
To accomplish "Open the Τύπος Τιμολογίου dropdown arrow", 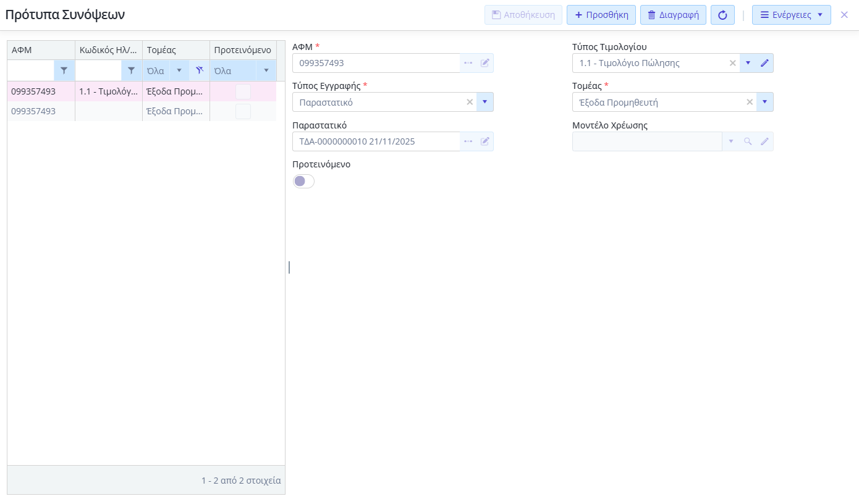I will (x=748, y=63).
